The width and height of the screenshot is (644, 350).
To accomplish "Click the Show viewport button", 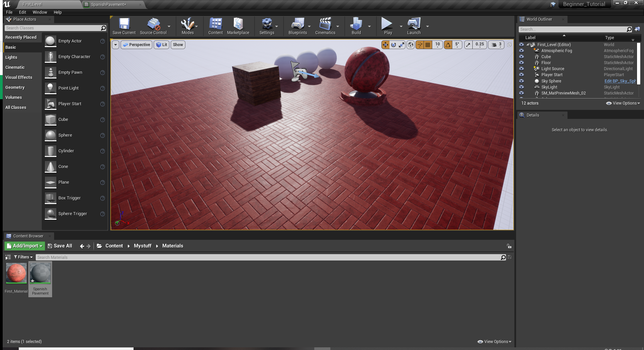I will tap(178, 45).
